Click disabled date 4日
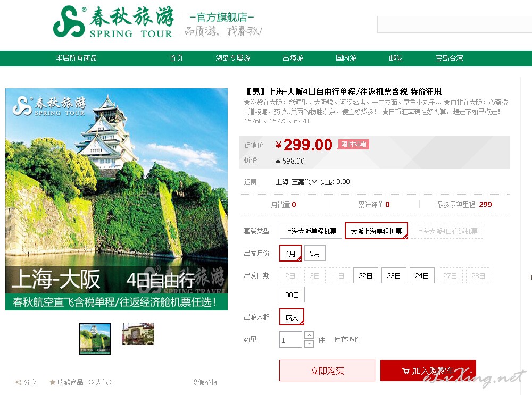 click(x=339, y=275)
